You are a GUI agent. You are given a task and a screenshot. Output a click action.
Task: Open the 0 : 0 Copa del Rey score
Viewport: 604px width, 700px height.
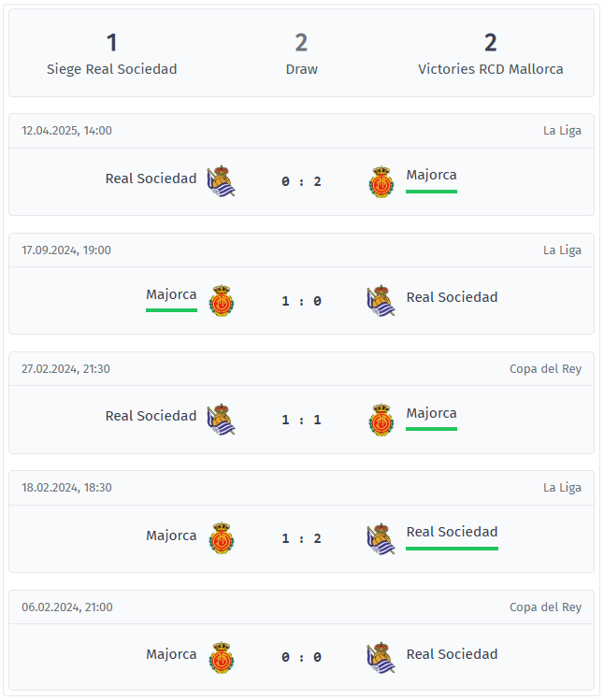coord(302,658)
